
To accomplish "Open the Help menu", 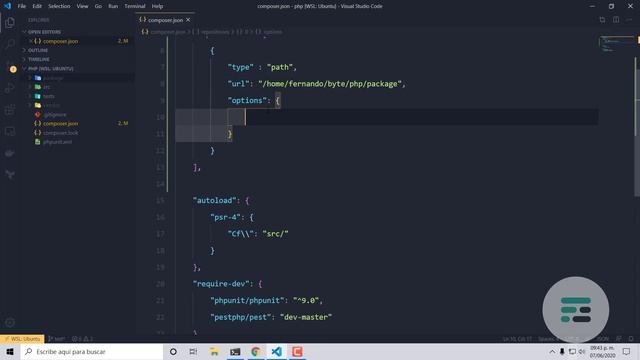I will tap(157, 6).
